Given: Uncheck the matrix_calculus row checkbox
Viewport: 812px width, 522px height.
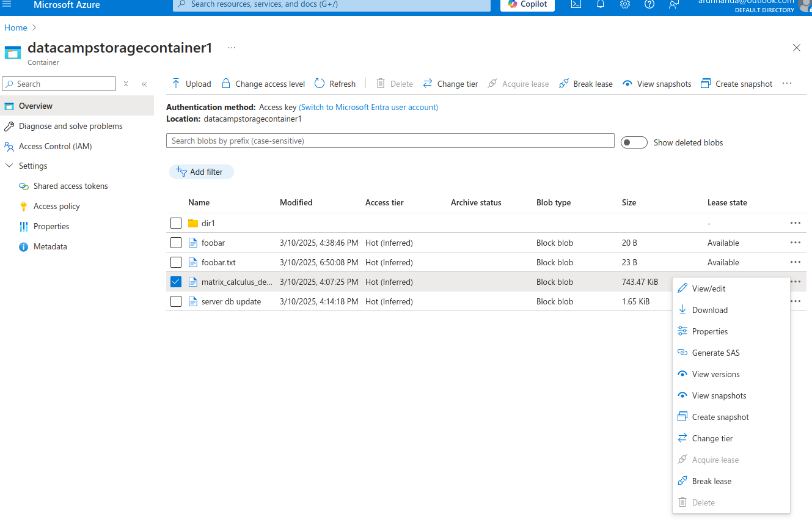Looking at the screenshot, I should point(176,282).
